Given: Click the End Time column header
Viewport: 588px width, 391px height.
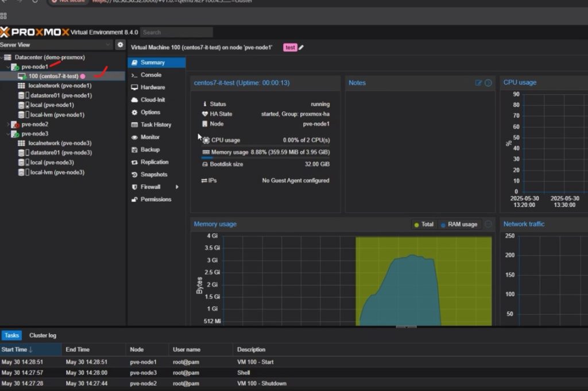Looking at the screenshot, I should tap(94, 350).
